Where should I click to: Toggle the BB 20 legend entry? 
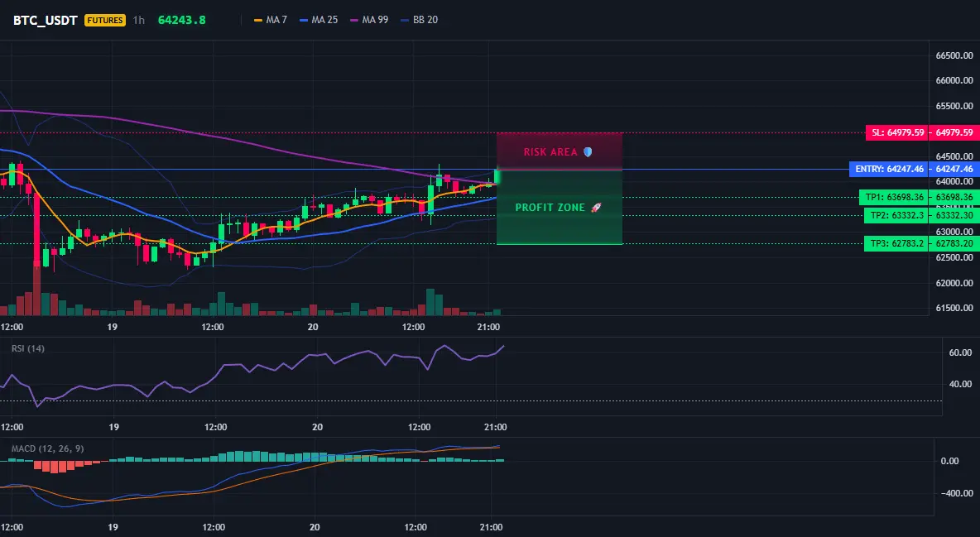(x=420, y=20)
